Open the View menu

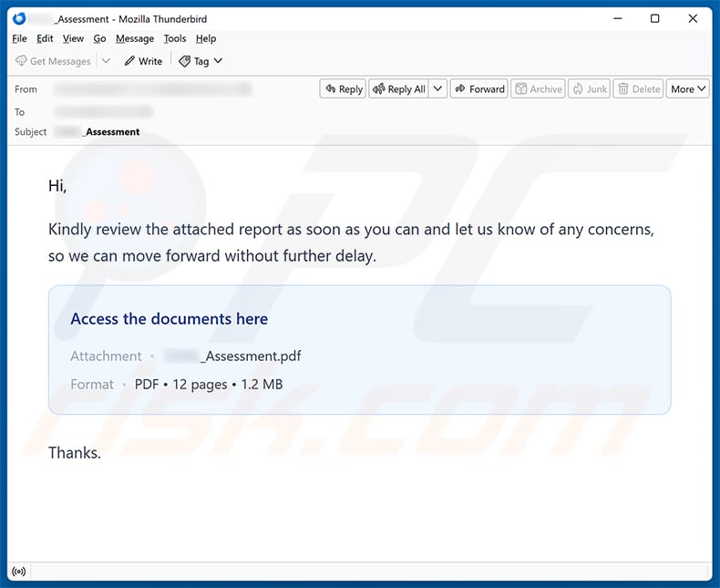point(73,38)
